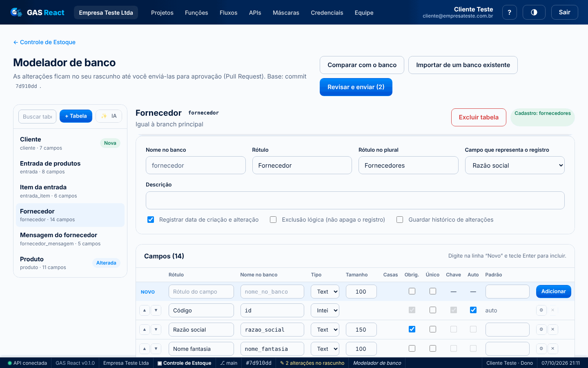This screenshot has height=368, width=588.
Task: Click 'Revisar e enviar (2)' button
Action: [356, 87]
